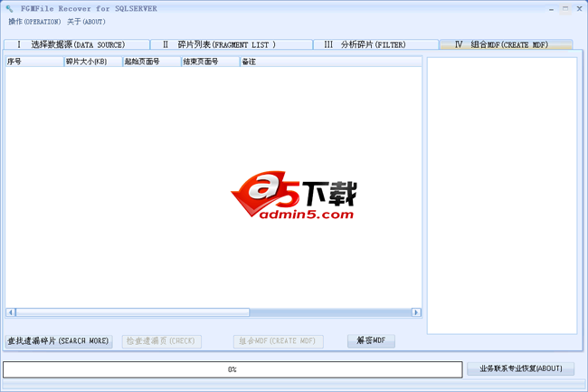Click 查找遗漏碎片 (SEARCH MORE) button

59,341
